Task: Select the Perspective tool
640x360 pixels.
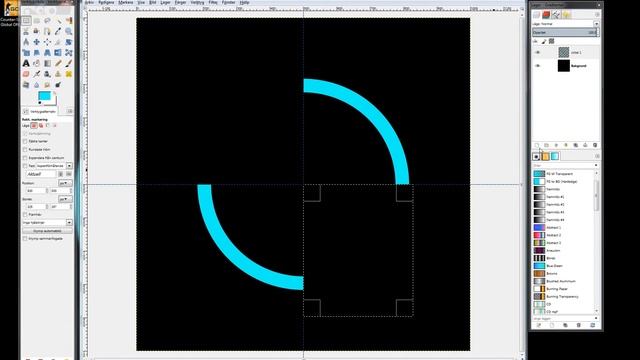Action: (x=47, y=52)
